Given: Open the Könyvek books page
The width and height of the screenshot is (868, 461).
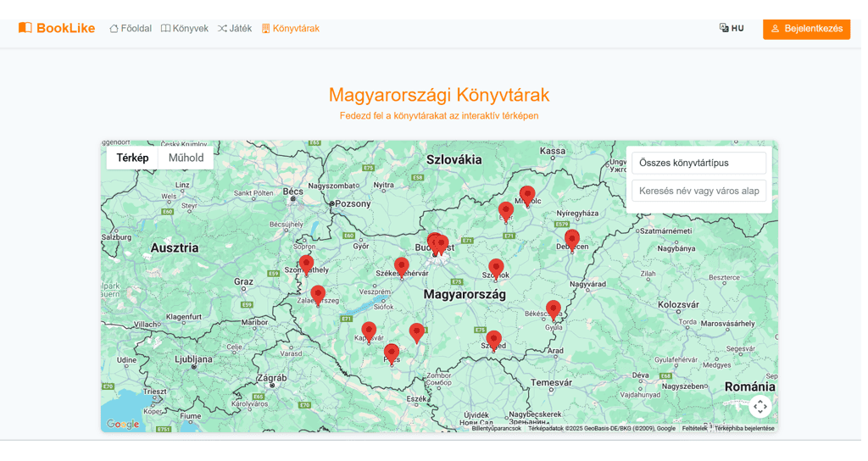Looking at the screenshot, I should coord(185,29).
